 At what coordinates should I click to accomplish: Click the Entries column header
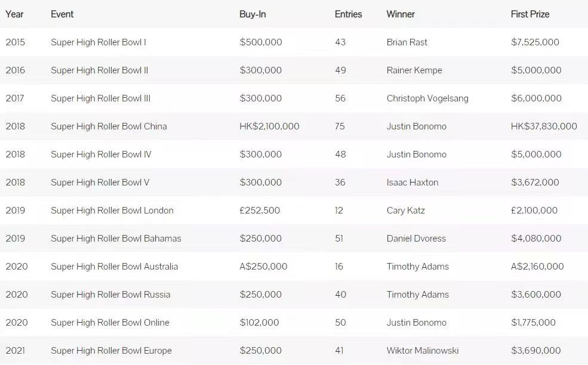(x=349, y=14)
